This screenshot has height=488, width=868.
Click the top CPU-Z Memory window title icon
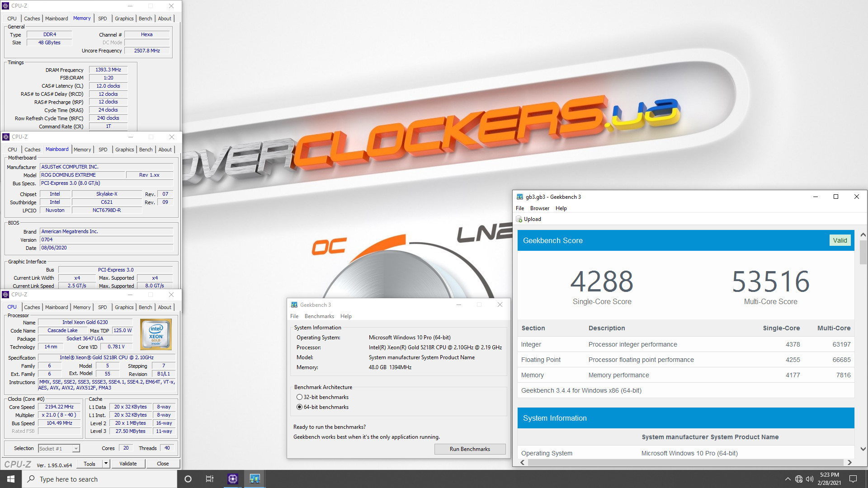point(6,6)
